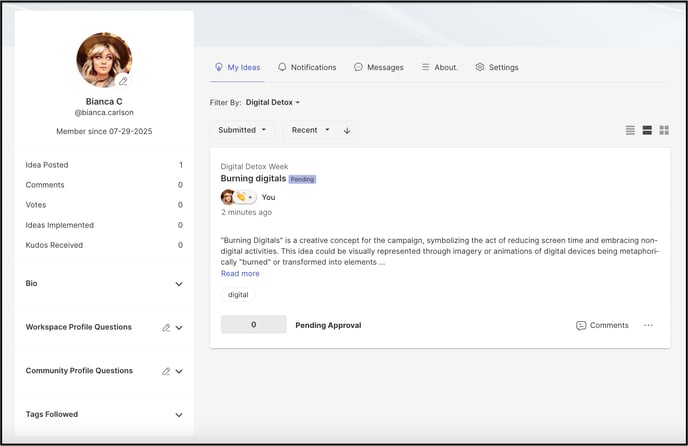
Task: Click the Pending status badge
Action: [302, 179]
